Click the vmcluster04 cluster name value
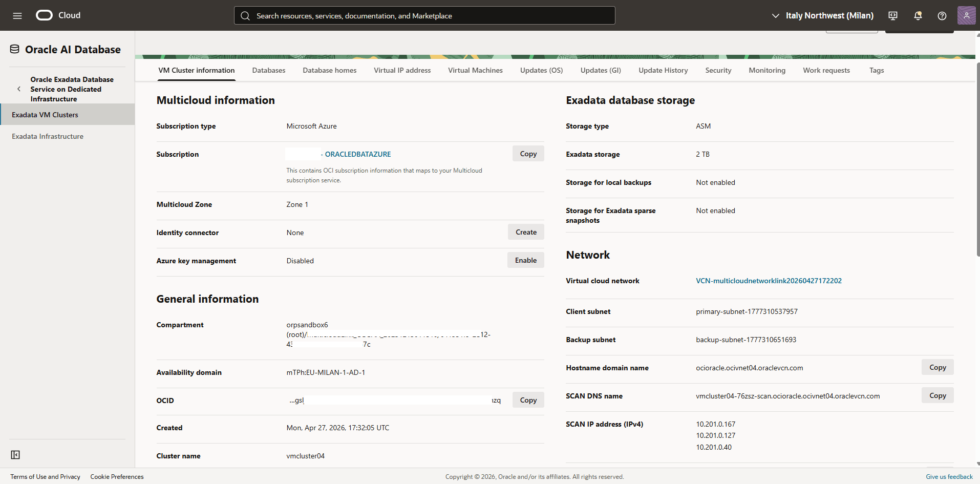The height and width of the screenshot is (484, 980). 305,456
